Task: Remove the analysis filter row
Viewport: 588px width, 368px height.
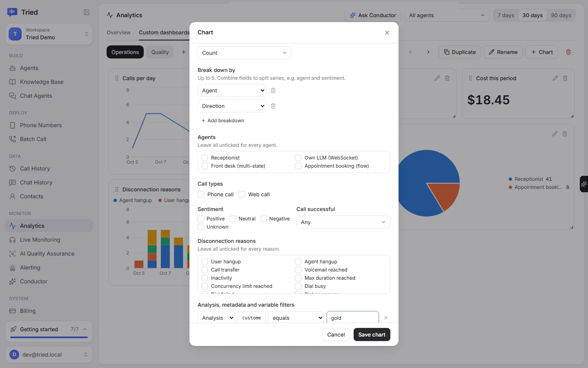Action: (x=386, y=318)
